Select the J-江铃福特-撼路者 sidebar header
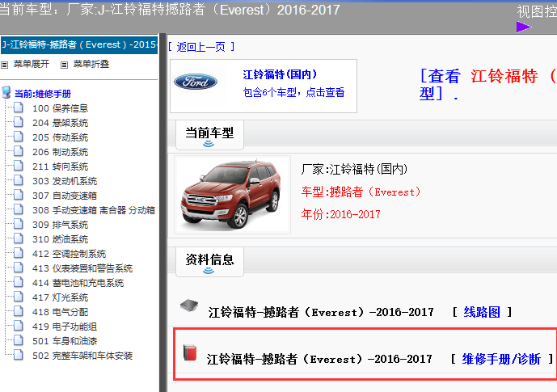557x392 pixels. 79,44
